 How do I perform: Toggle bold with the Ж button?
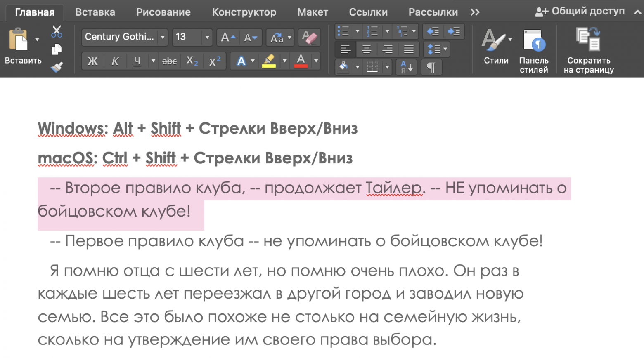point(92,61)
